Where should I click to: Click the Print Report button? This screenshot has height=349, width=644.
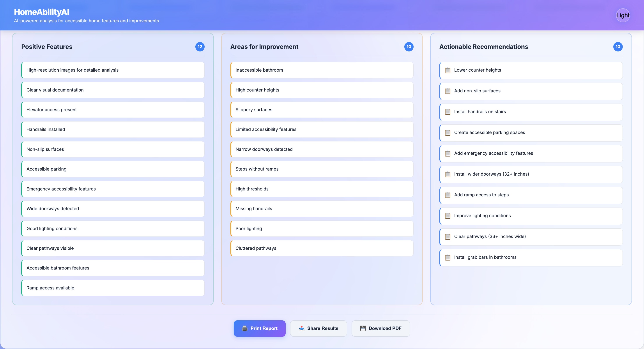pyautogui.click(x=259, y=328)
